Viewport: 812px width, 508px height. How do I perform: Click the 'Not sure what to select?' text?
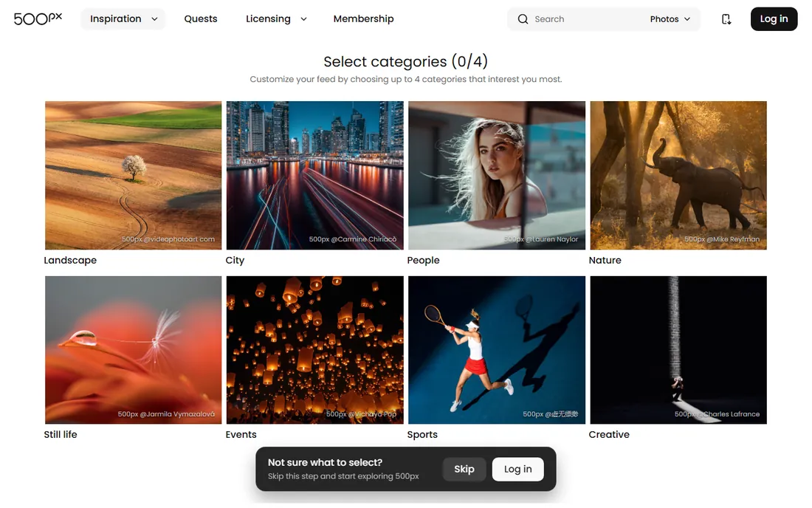tap(325, 462)
